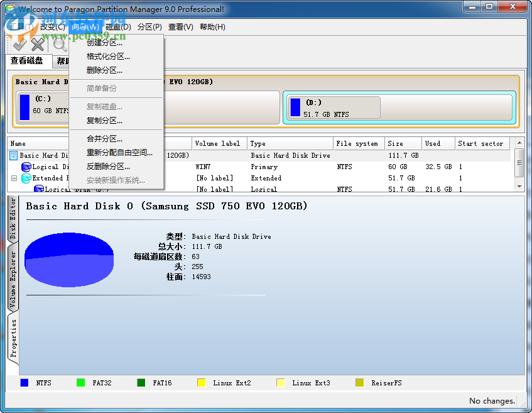Sort by Volume label column header
This screenshot has width=532, height=413.
pos(219,144)
